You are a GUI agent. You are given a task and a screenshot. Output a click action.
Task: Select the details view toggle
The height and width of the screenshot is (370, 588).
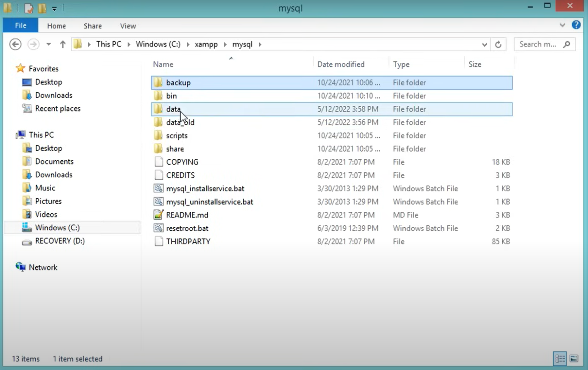pyautogui.click(x=560, y=358)
